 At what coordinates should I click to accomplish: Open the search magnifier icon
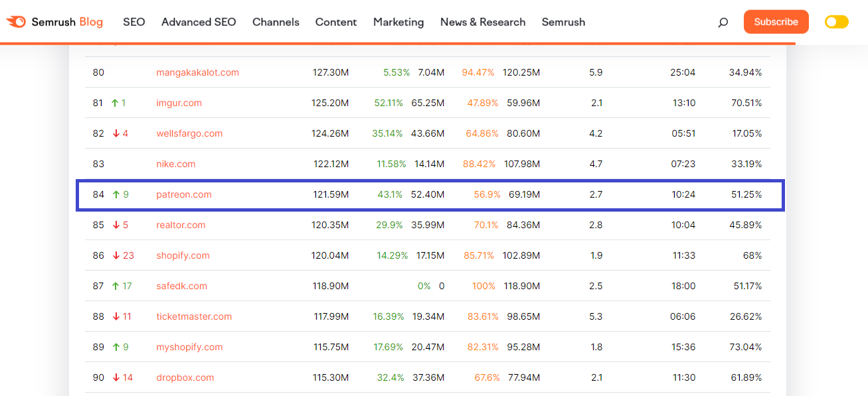pos(723,22)
